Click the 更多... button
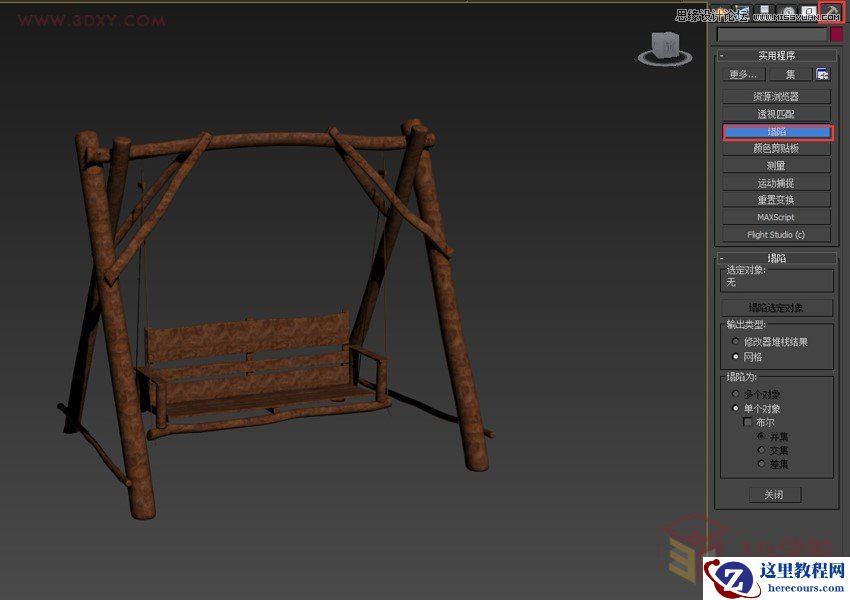Screen dimensions: 850x600 click(x=743, y=75)
